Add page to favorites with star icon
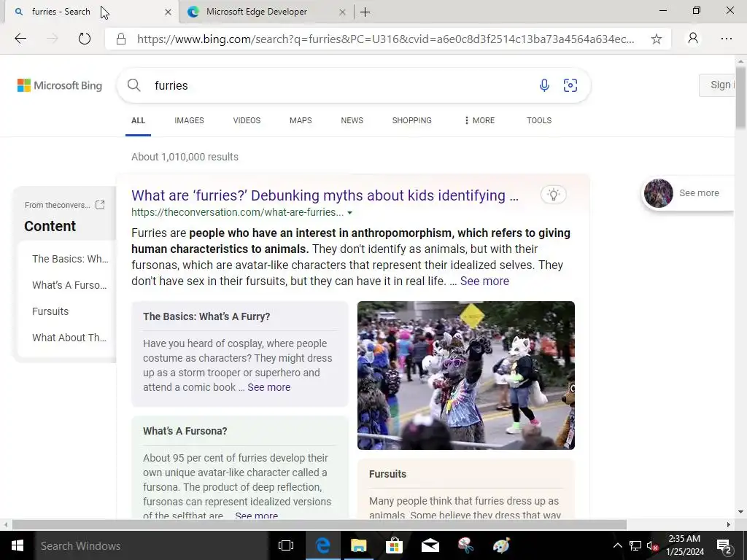747x560 pixels. click(656, 39)
